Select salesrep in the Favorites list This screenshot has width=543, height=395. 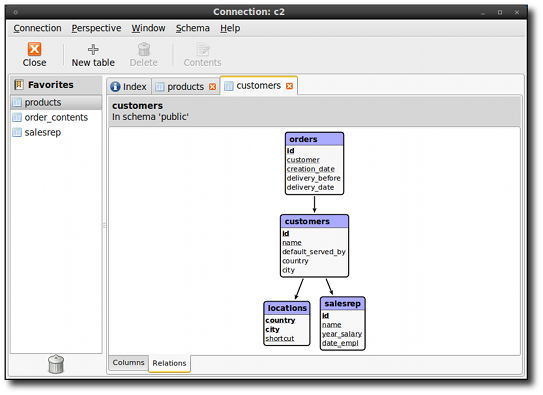point(56,132)
